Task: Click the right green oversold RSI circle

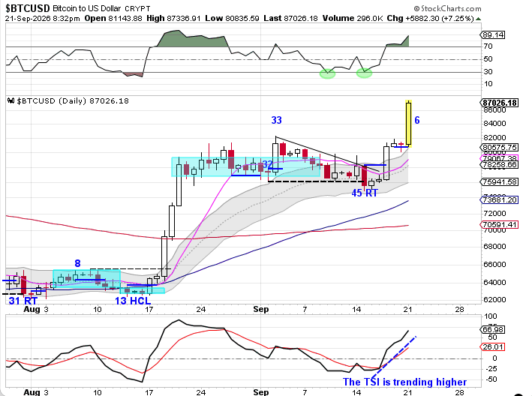Action: (x=364, y=73)
